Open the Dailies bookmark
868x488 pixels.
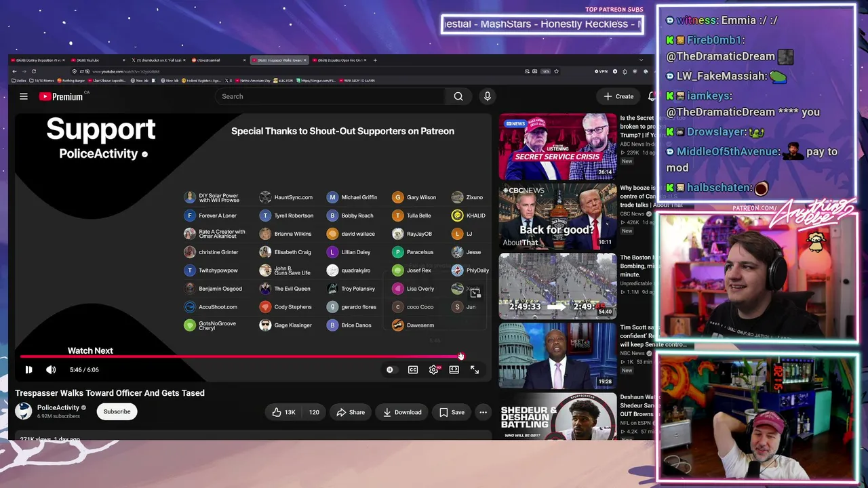click(x=20, y=81)
